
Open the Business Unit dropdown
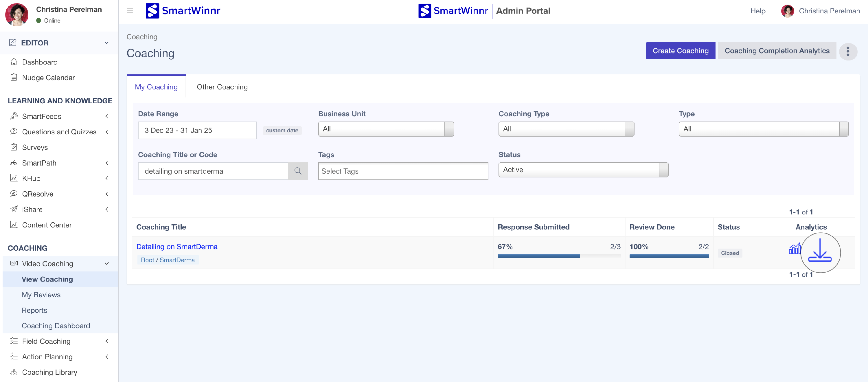click(386, 129)
